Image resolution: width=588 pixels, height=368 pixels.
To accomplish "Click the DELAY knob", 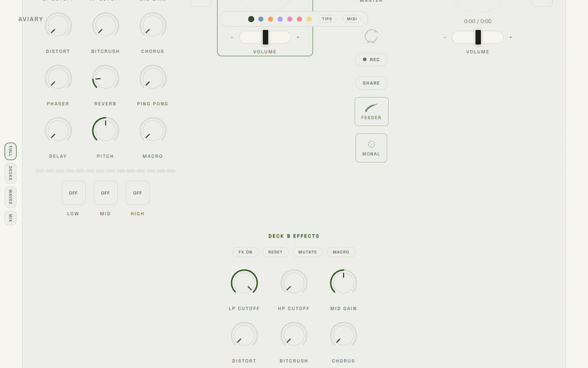I will click(58, 131).
